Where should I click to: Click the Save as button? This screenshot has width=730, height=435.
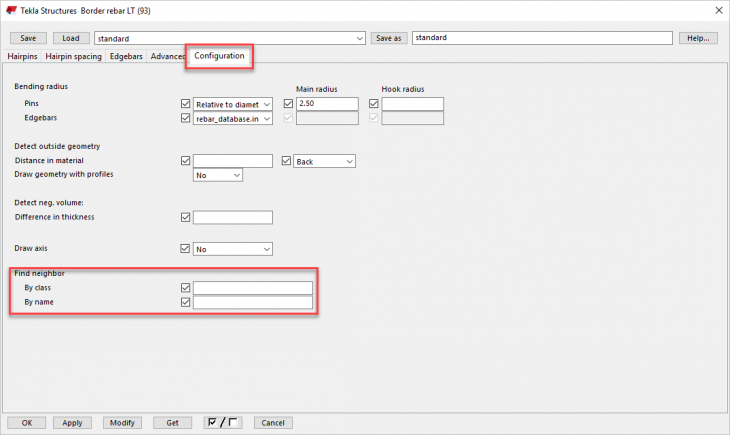click(x=389, y=38)
